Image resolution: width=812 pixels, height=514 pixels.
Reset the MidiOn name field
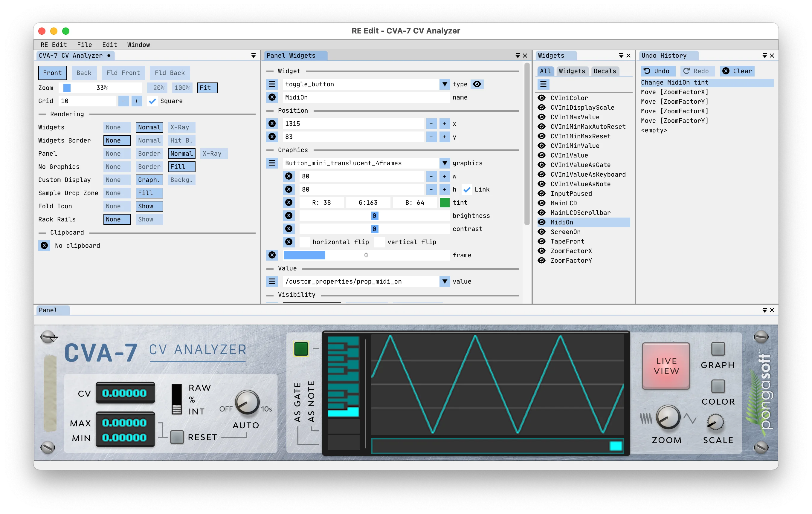click(272, 97)
